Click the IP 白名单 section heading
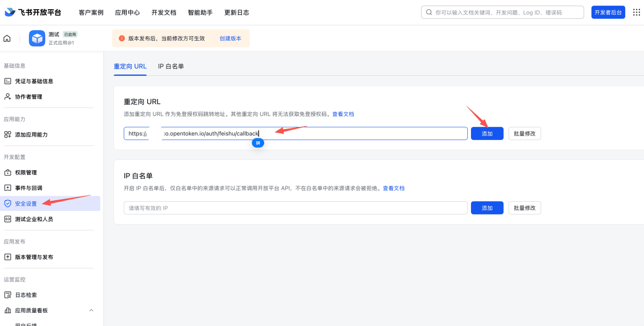644x326 pixels. [x=138, y=176]
